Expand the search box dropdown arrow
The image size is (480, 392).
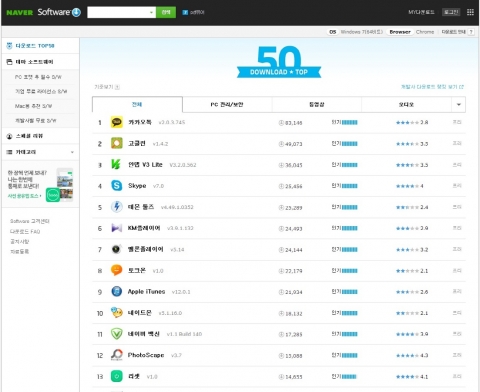tap(151, 13)
